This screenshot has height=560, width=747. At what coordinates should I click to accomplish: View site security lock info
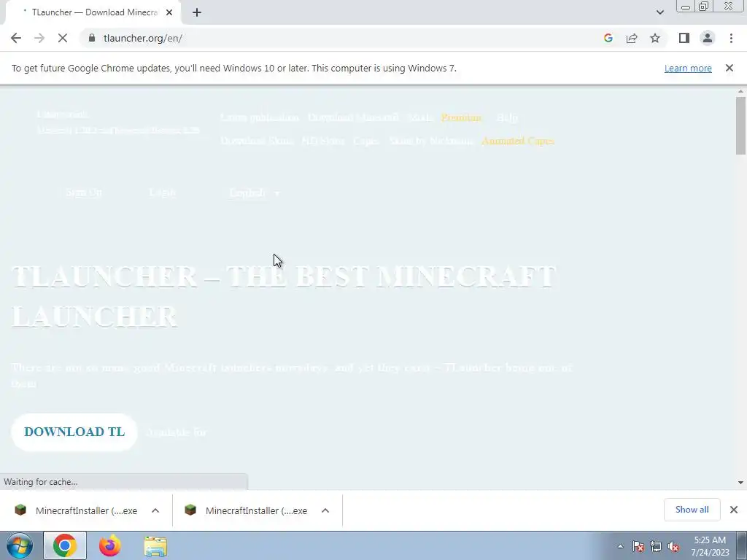(92, 38)
